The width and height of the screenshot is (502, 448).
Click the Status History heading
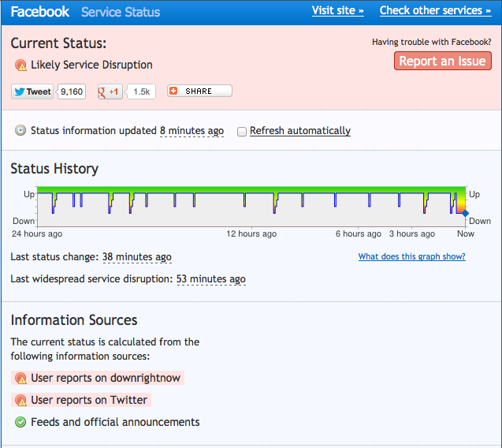point(54,169)
